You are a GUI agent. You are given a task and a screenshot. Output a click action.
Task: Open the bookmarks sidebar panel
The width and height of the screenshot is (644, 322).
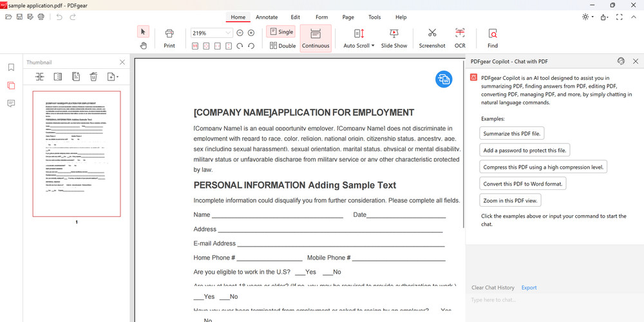coord(11,68)
